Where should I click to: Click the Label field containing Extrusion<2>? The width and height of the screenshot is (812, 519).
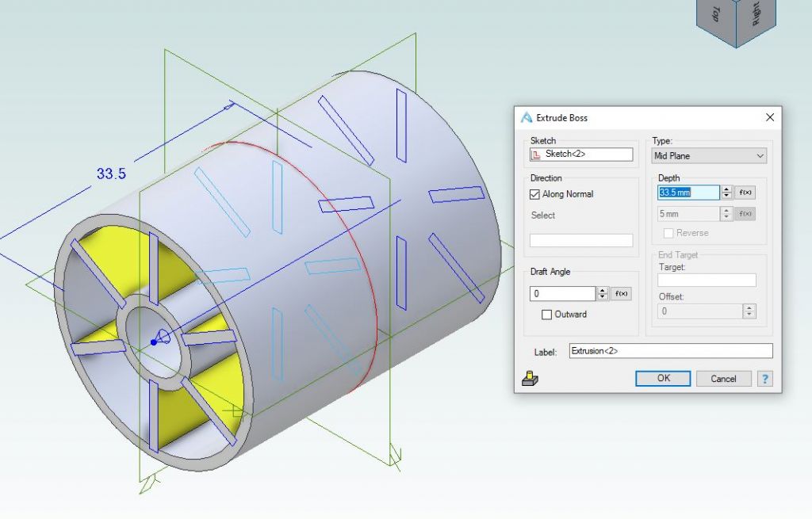pos(670,351)
